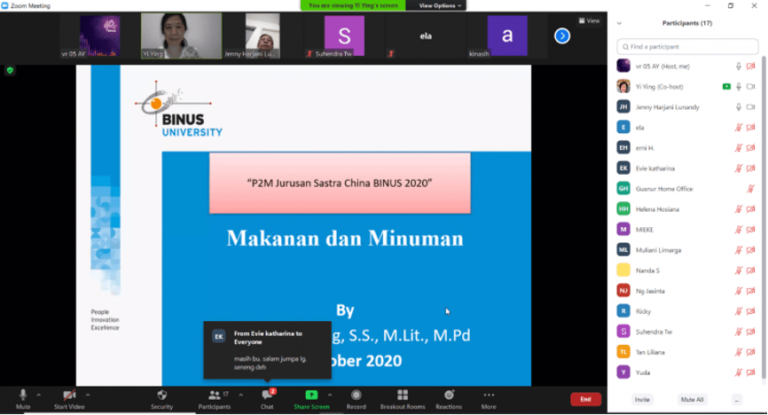
Task: Click the green encryption shield icon
Action: pyautogui.click(x=10, y=71)
